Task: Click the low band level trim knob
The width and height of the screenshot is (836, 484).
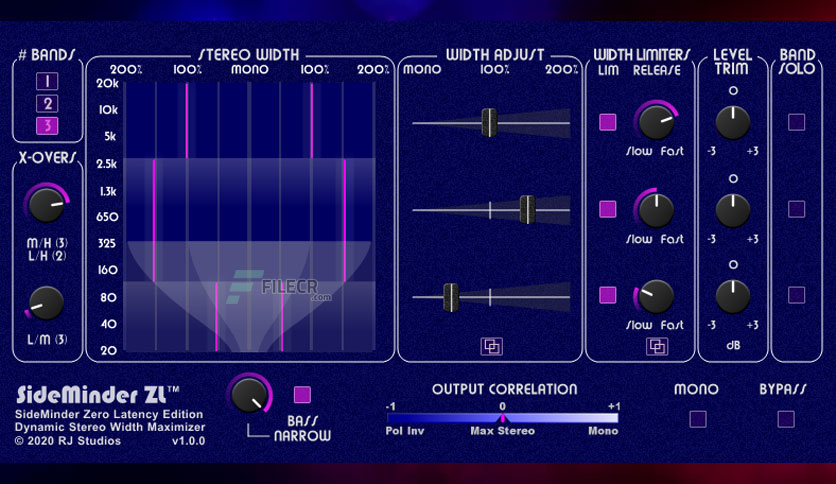Action: [733, 296]
